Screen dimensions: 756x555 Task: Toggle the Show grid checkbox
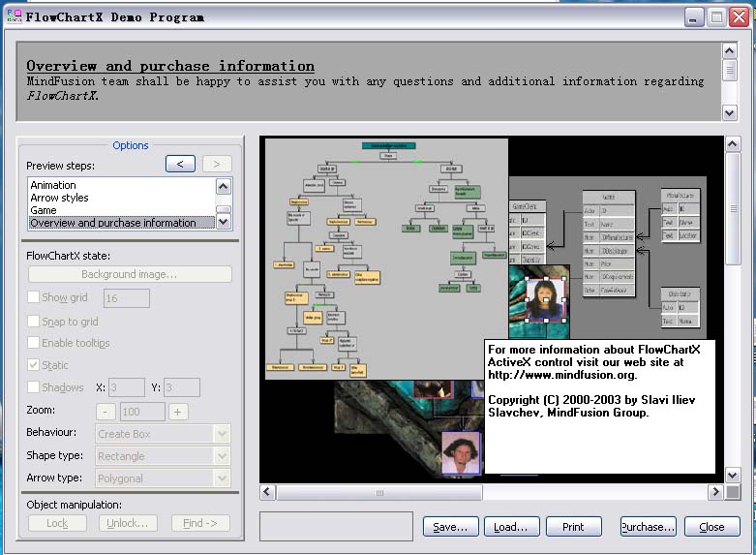33,296
